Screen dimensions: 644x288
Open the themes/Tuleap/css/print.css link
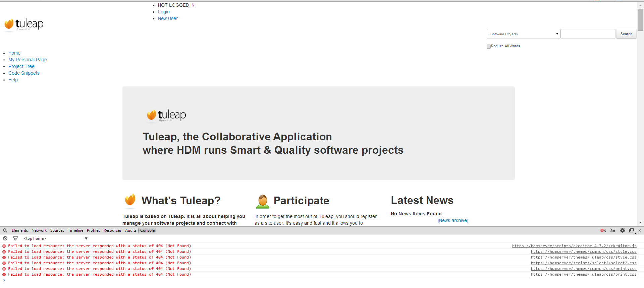(x=584, y=274)
